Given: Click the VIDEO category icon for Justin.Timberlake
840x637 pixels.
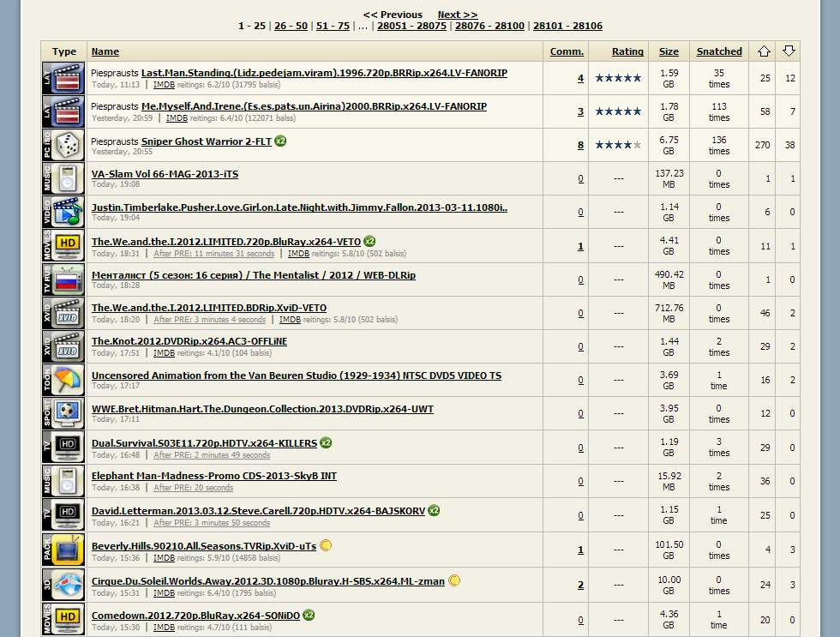Looking at the screenshot, I should pos(63,212).
